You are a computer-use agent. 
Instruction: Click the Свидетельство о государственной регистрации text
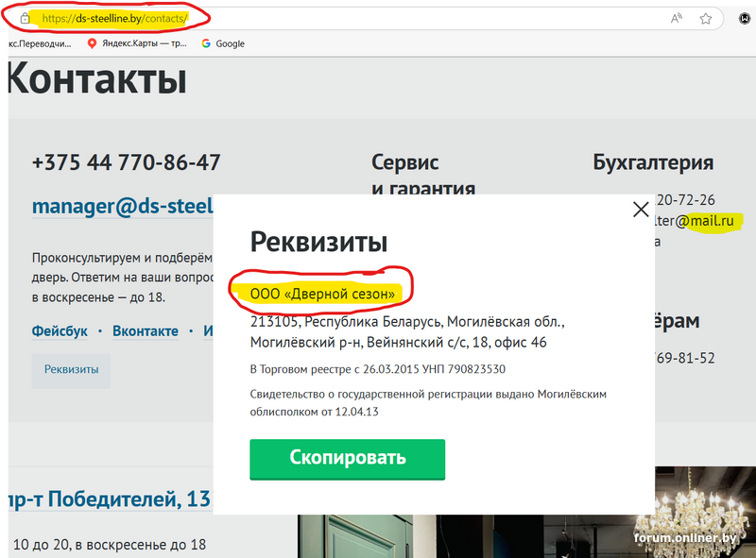(428, 403)
